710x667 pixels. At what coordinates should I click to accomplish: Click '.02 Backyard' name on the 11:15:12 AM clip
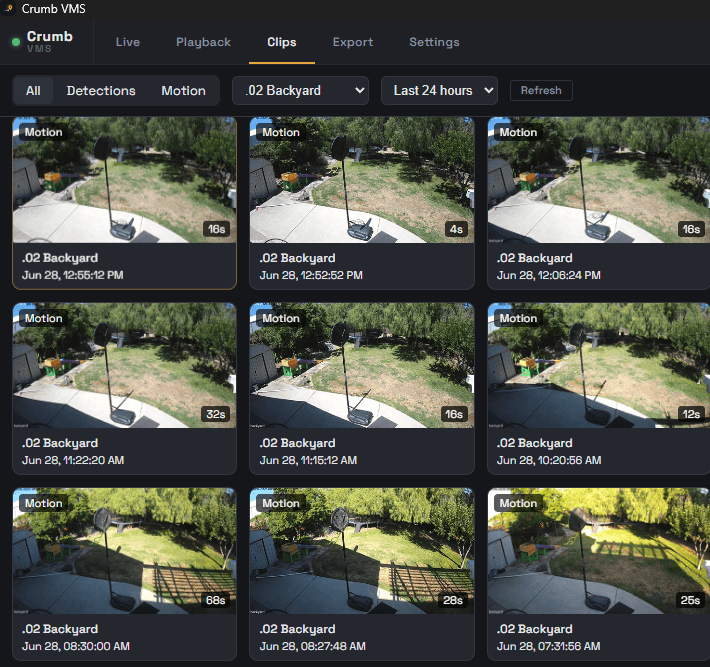tap(297, 443)
